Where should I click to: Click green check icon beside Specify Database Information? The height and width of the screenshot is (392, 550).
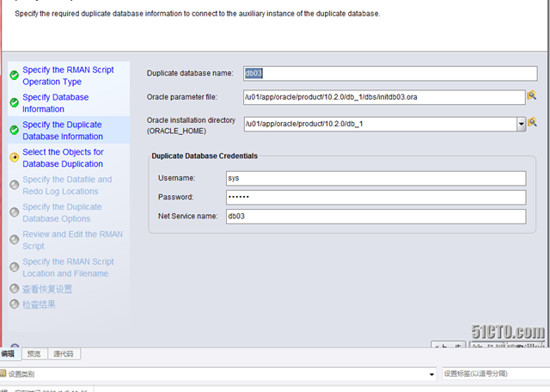pos(15,103)
